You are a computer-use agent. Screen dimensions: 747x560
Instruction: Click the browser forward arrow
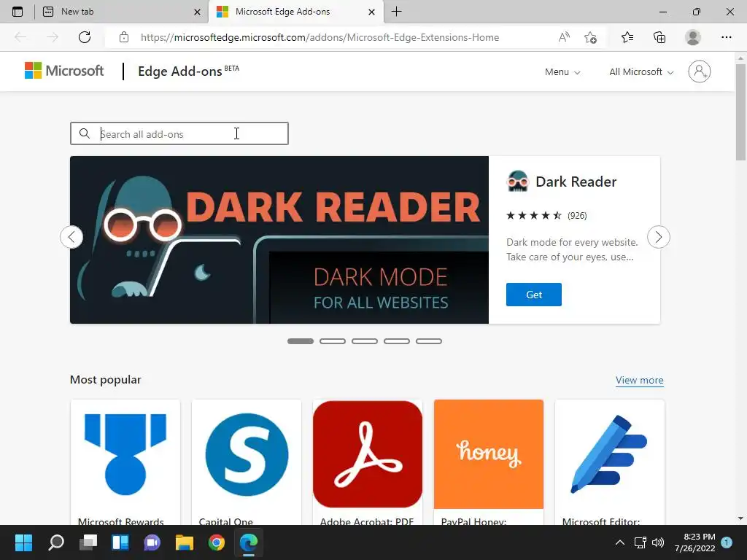[53, 37]
